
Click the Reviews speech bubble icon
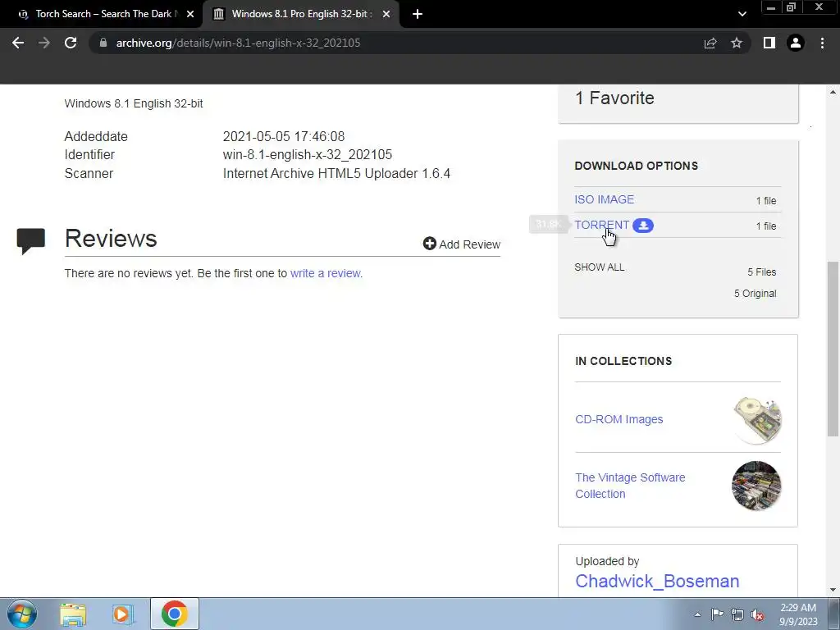[x=31, y=241]
